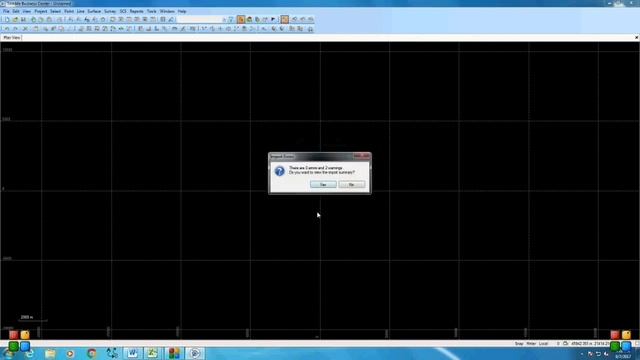Open the Window menu
This screenshot has height=360, width=640.
(167, 11)
